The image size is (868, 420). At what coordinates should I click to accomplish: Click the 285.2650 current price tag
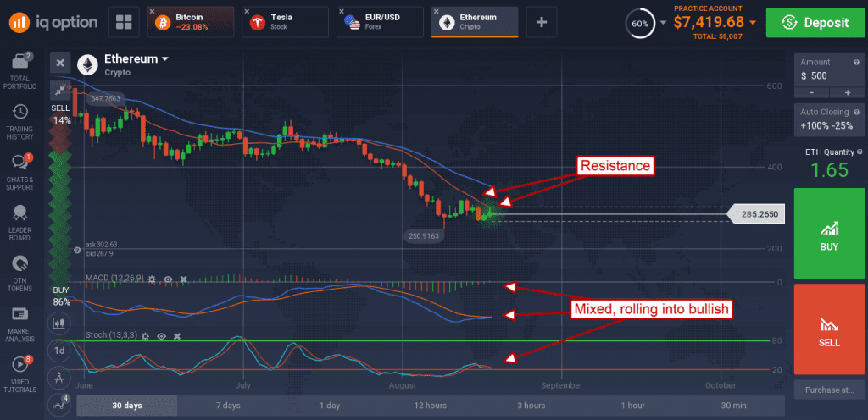click(x=756, y=214)
